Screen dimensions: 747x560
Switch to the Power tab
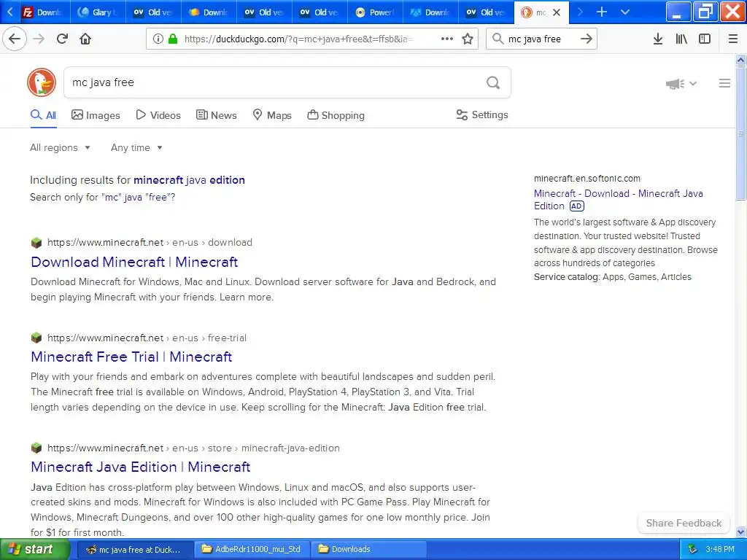click(x=375, y=12)
